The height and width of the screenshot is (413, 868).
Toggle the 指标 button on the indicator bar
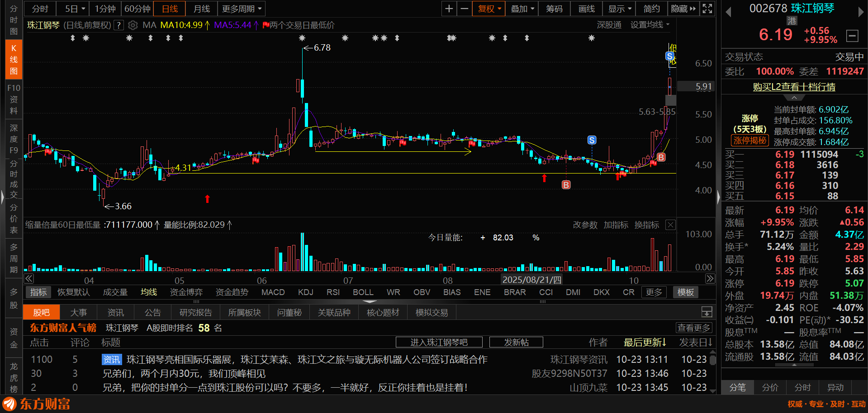click(38, 292)
